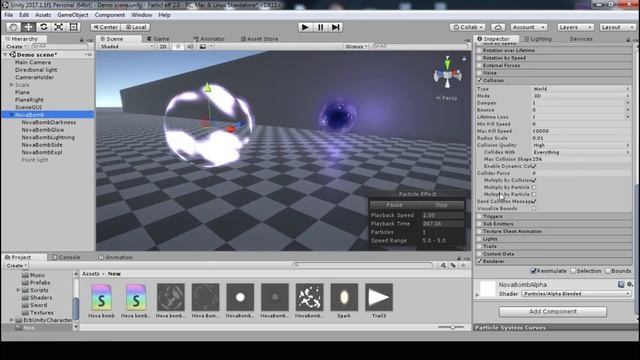Viewport: 640px width, 360px height.
Task: Click the Center pivot button
Action: tap(105, 27)
